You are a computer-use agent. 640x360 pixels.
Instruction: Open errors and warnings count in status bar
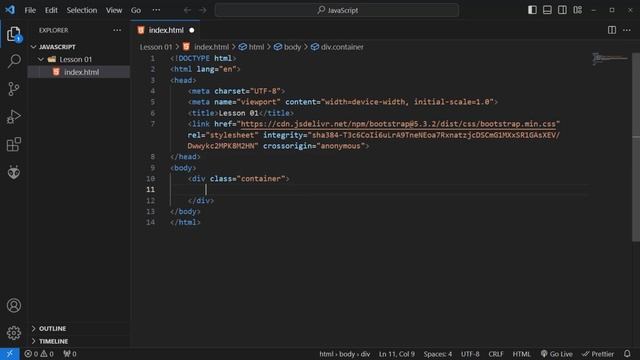[x=39, y=354]
